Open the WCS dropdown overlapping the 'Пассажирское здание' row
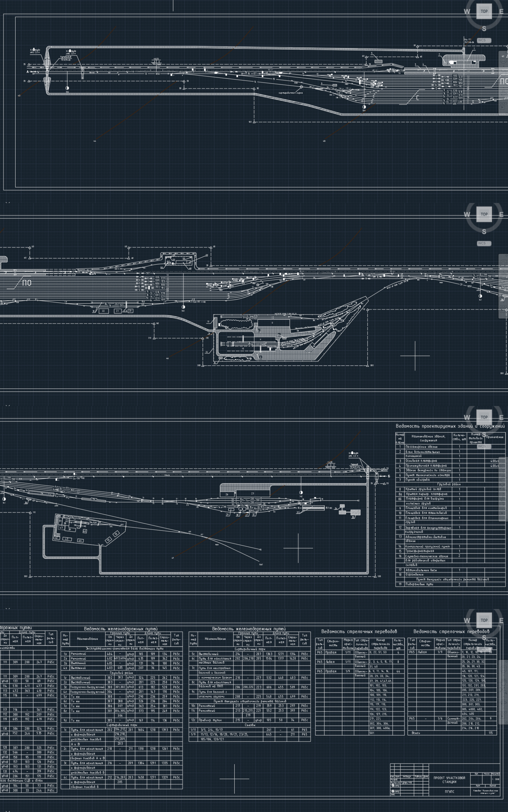The height and width of the screenshot is (812, 508). tap(484, 446)
